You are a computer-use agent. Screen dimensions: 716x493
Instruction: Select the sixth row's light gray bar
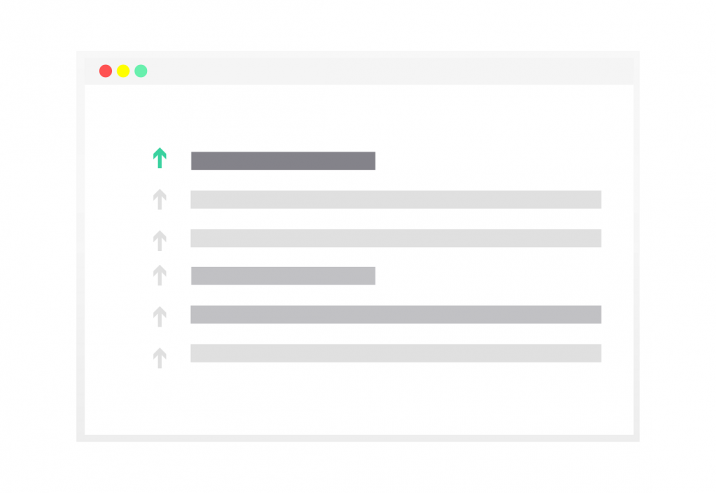pos(395,353)
